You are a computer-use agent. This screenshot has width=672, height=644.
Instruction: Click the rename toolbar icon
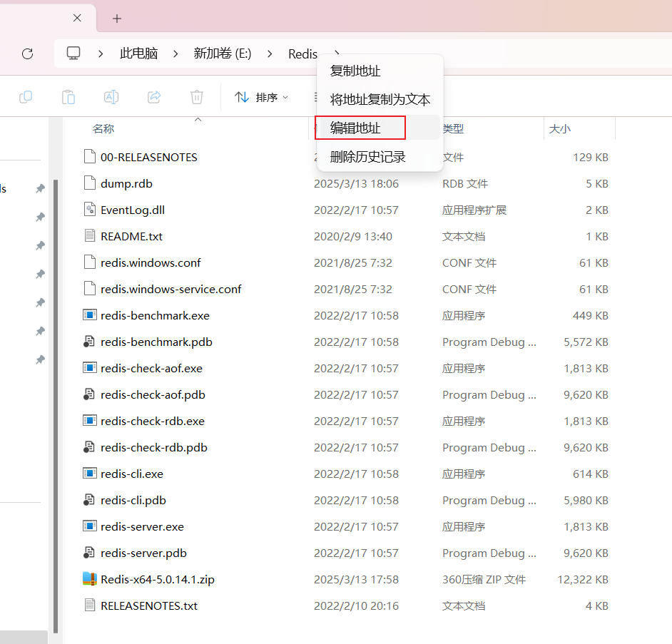point(111,97)
